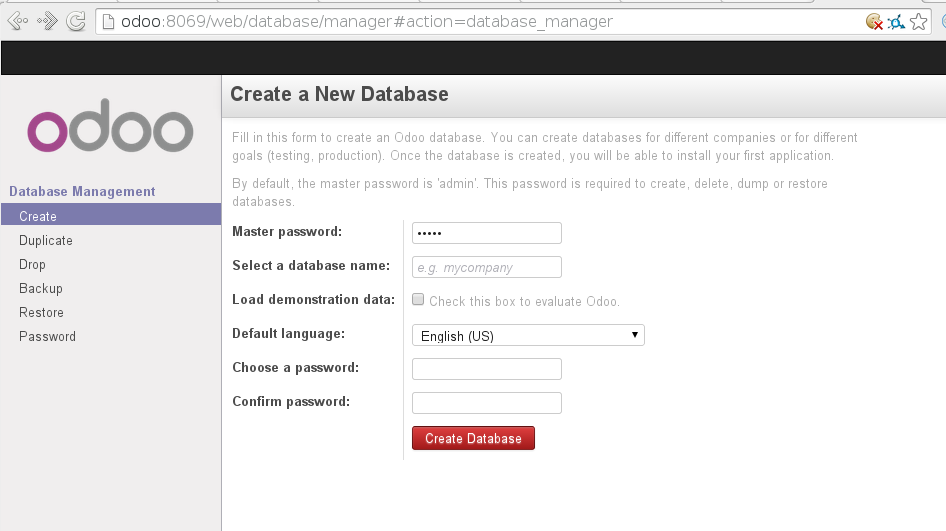Screen dimensions: 946x531
Task: Reload the page with the refresh icon
Action: tap(75, 21)
